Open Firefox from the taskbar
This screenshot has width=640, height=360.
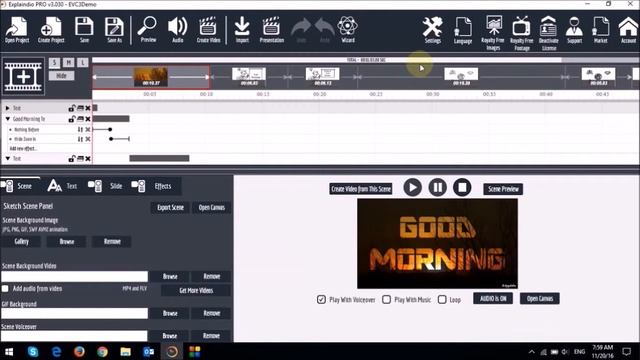(x=79, y=351)
